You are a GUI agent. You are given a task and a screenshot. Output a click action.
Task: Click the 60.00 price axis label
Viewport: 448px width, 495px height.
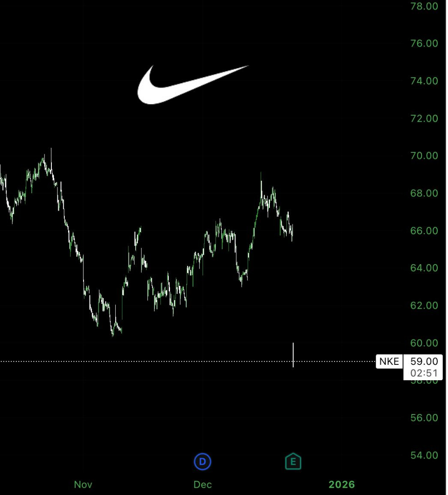[424, 343]
